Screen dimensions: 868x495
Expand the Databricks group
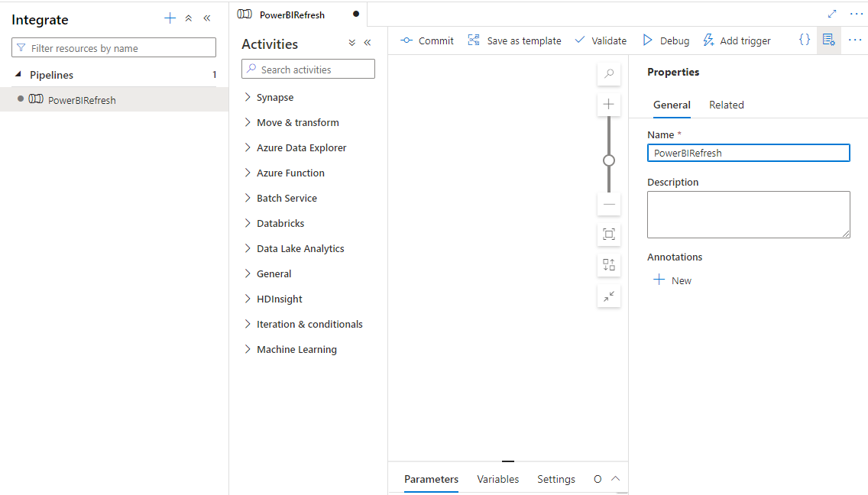(248, 223)
